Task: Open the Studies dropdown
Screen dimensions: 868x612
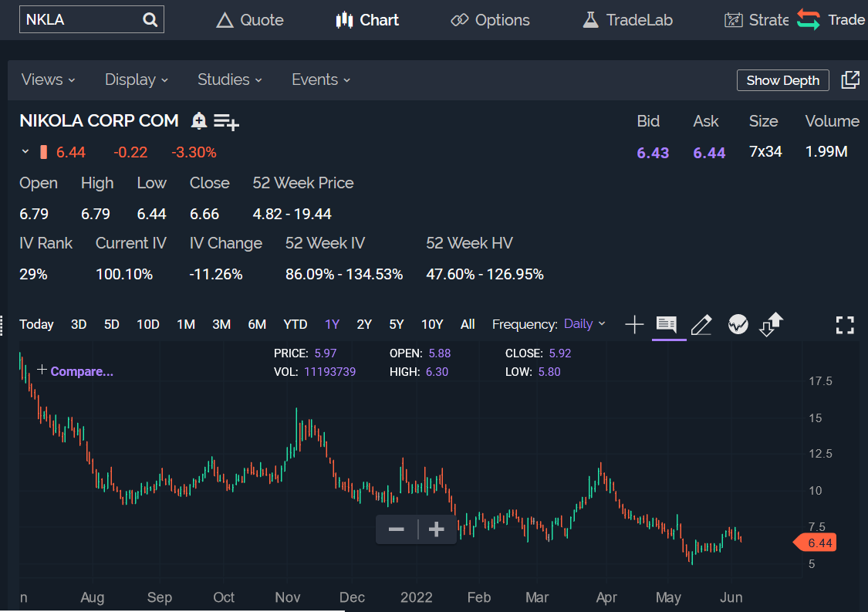Action: [x=230, y=79]
